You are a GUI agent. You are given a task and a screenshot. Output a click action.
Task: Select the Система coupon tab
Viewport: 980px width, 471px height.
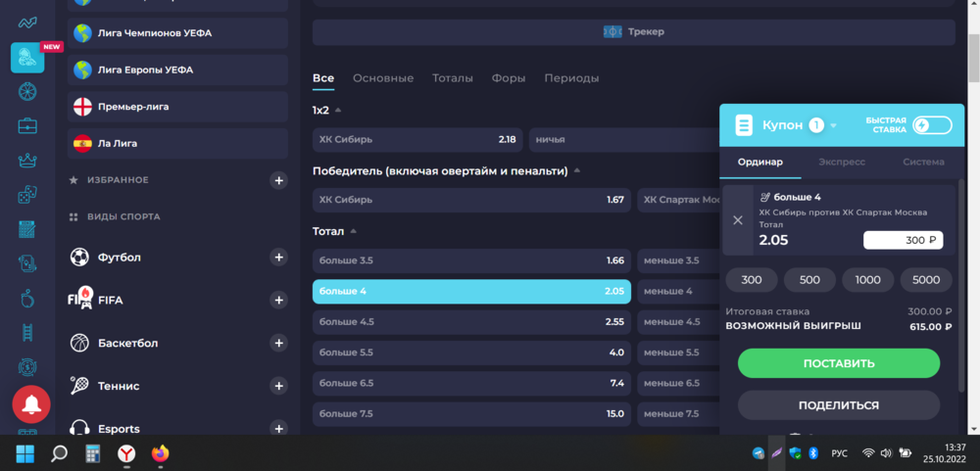pyautogui.click(x=923, y=162)
